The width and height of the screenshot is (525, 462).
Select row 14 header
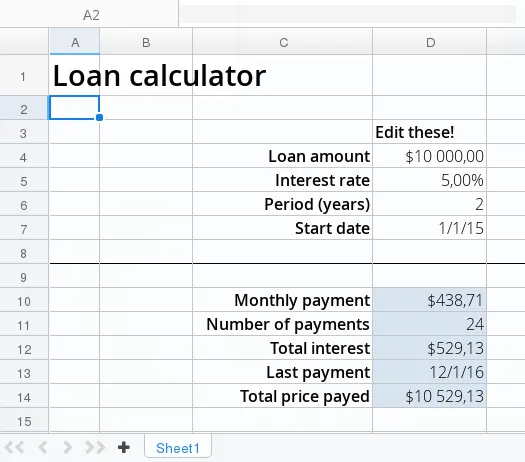24,396
